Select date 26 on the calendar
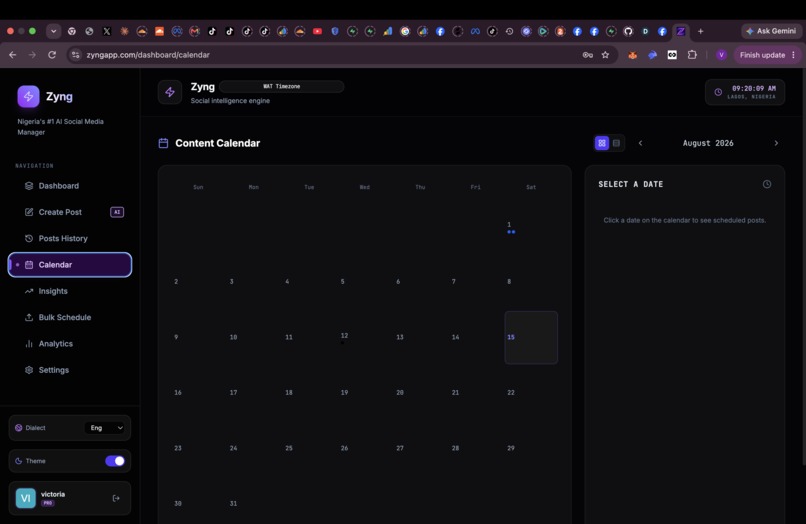The image size is (806, 524). click(364, 448)
